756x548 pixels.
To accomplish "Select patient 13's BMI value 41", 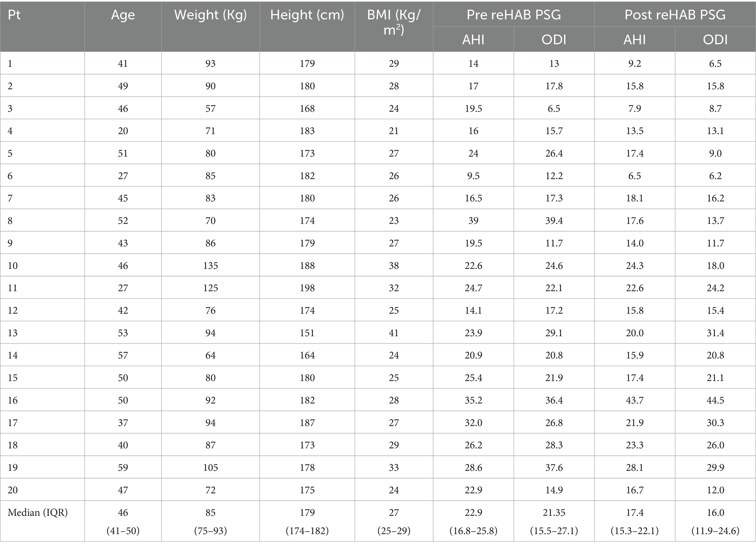I will 394,333.
